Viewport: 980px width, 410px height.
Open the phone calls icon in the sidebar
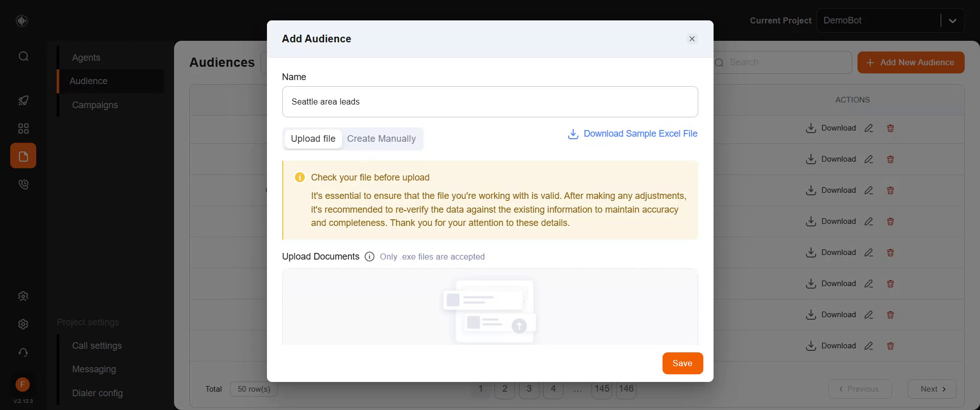pos(23,185)
